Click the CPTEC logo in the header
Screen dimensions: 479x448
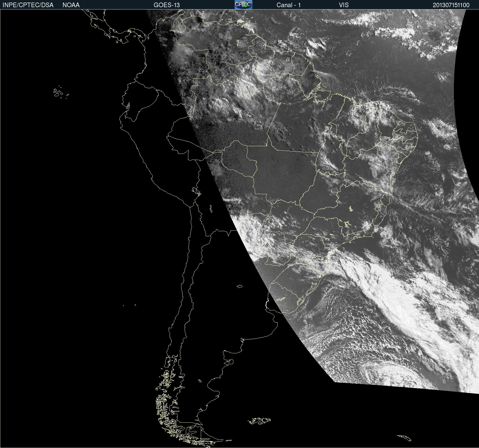click(243, 5)
